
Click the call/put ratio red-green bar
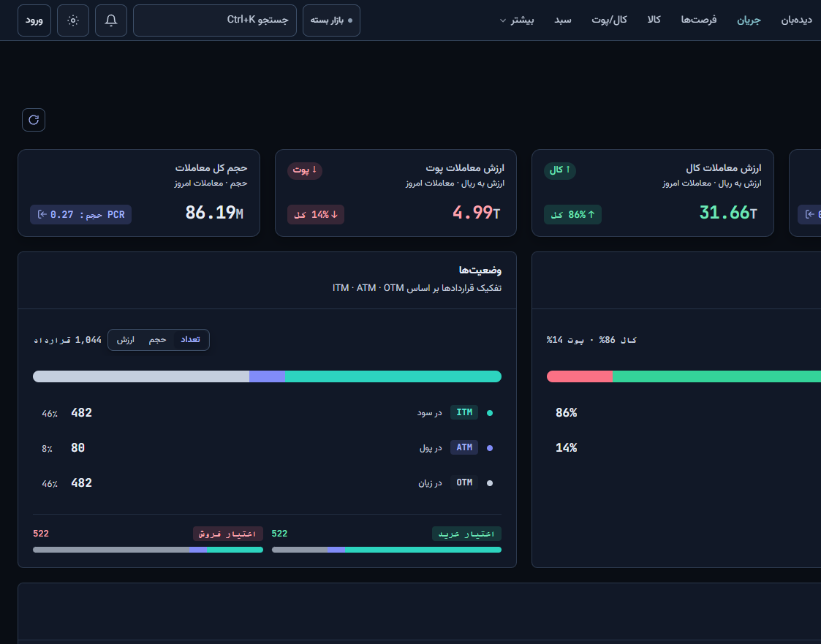(x=684, y=376)
